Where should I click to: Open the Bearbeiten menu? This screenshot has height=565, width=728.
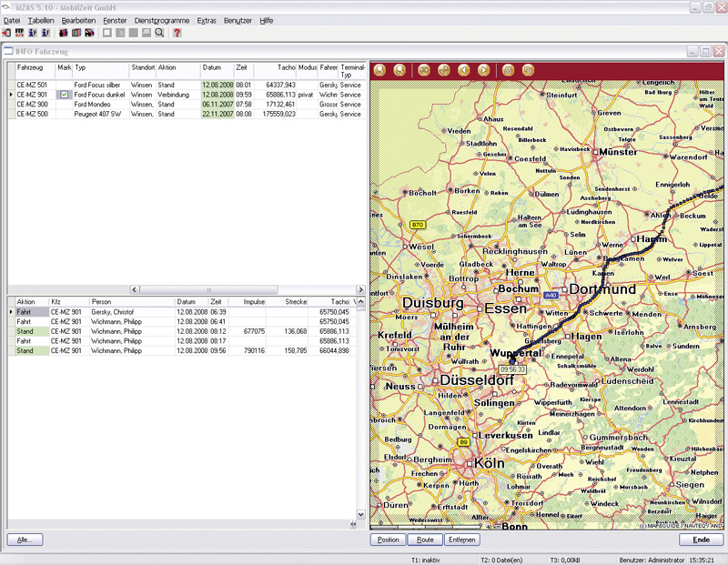78,20
